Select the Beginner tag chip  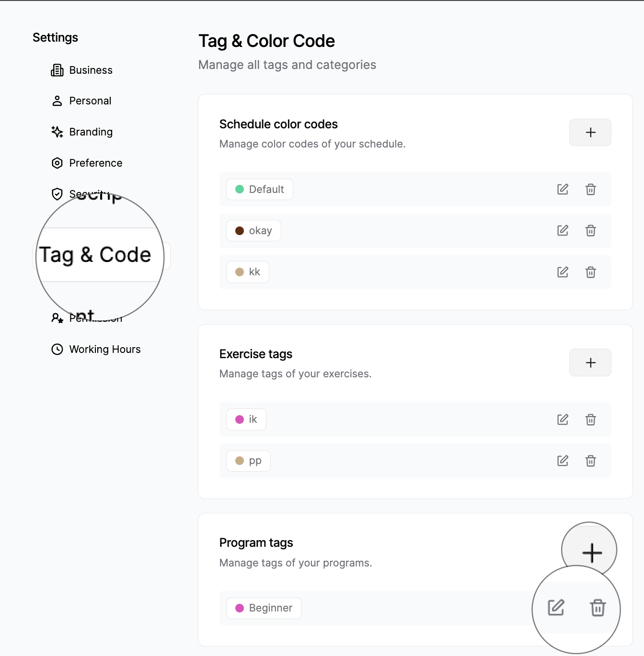point(264,608)
